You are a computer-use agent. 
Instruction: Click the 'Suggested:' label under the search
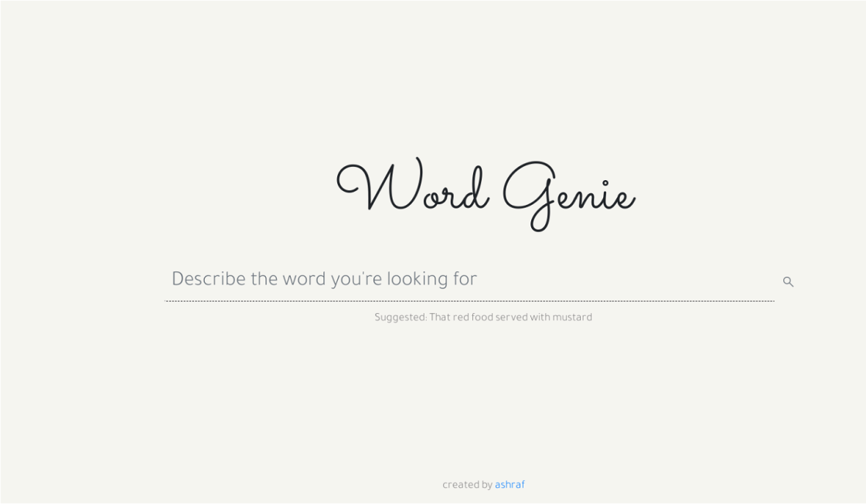click(x=401, y=318)
